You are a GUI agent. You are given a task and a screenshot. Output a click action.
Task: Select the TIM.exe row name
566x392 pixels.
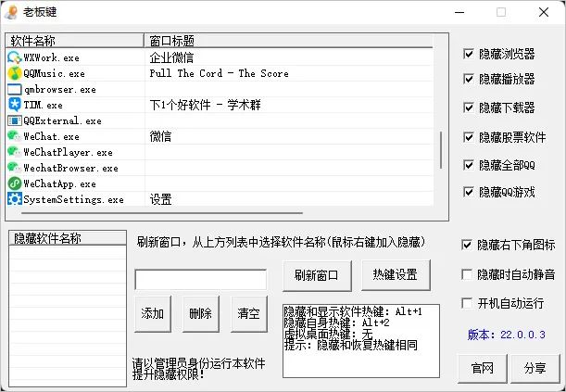[x=43, y=105]
